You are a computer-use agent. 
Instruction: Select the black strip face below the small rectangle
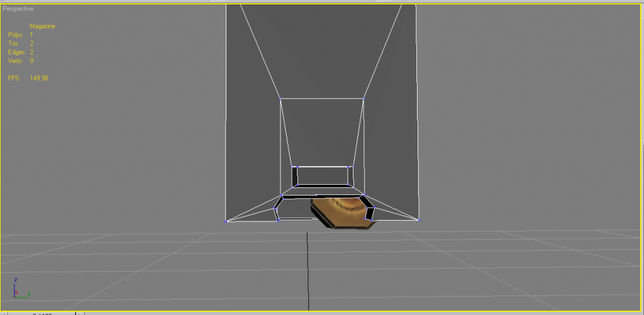[x=322, y=186]
